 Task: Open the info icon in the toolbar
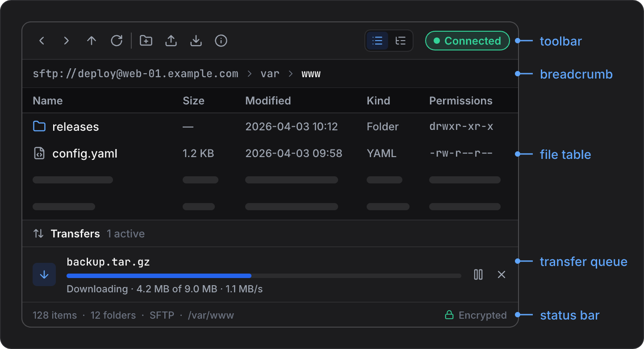(221, 41)
